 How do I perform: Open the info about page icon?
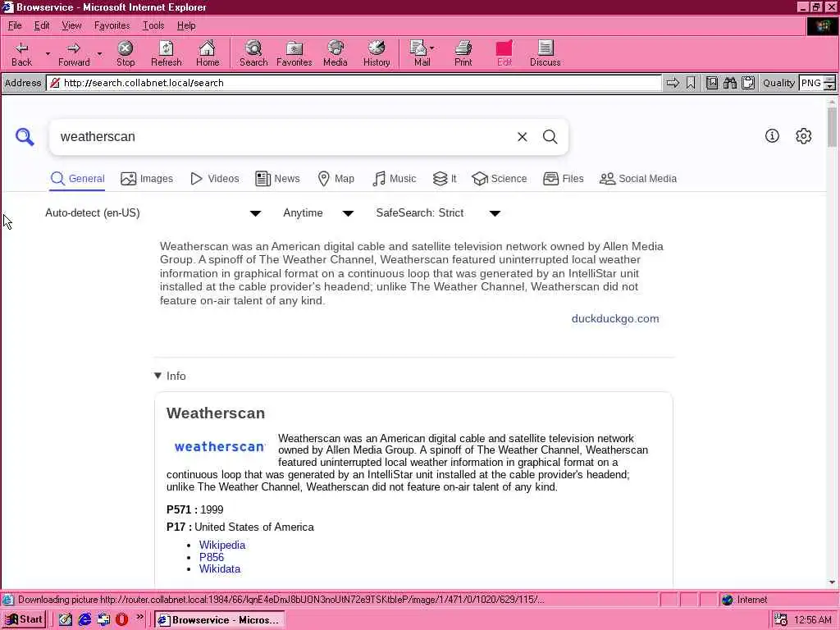click(x=771, y=136)
